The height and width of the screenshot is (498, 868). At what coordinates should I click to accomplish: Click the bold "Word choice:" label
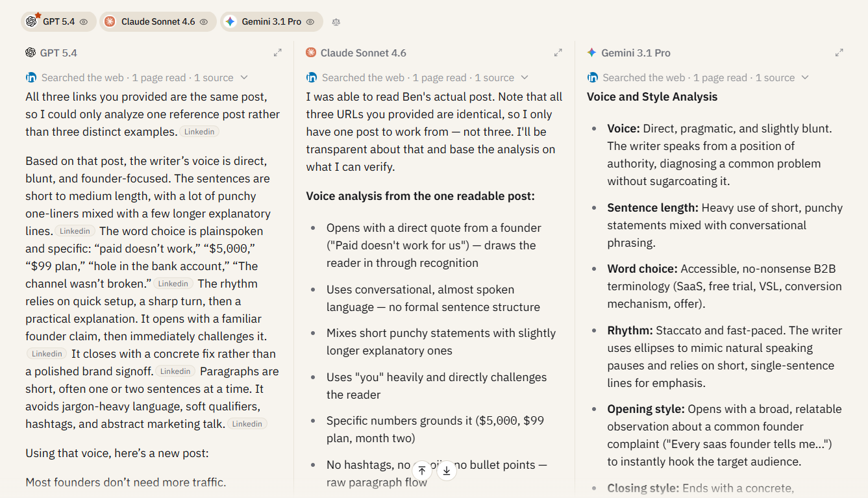point(643,269)
